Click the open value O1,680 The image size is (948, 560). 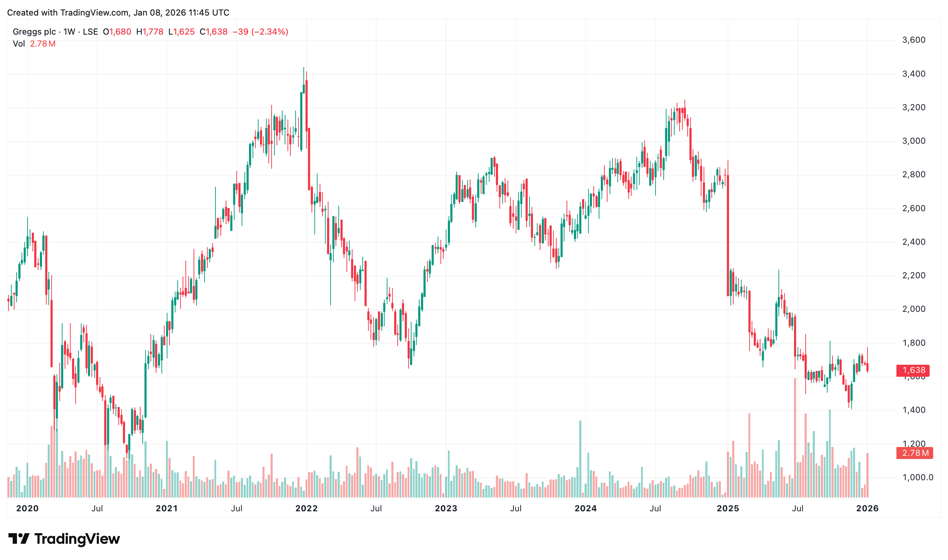117,32
